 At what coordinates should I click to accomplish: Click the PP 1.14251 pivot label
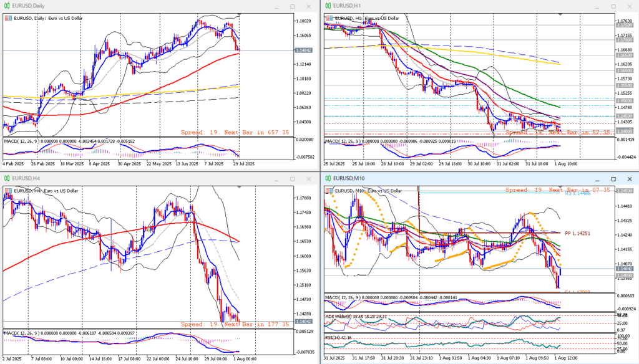(577, 234)
